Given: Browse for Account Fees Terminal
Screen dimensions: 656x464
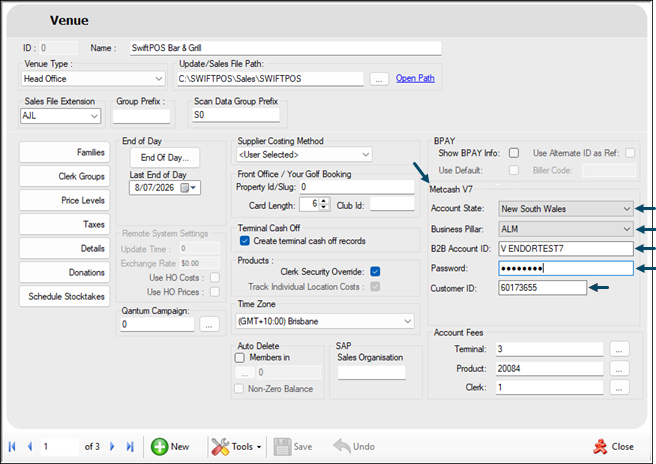Looking at the screenshot, I should 619,349.
